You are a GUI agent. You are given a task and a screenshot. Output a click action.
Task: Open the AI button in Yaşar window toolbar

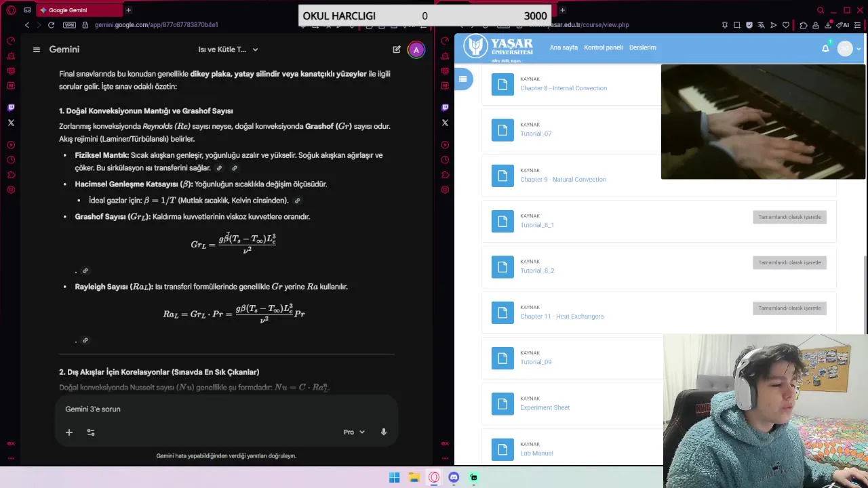pyautogui.click(x=844, y=25)
